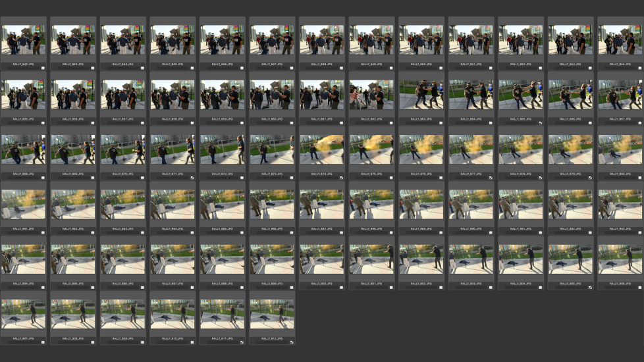Toggle off the RALLY_905.JPG checkbox
Image resolution: width=644 pixels, height=362 pixels.
[x=590, y=288]
